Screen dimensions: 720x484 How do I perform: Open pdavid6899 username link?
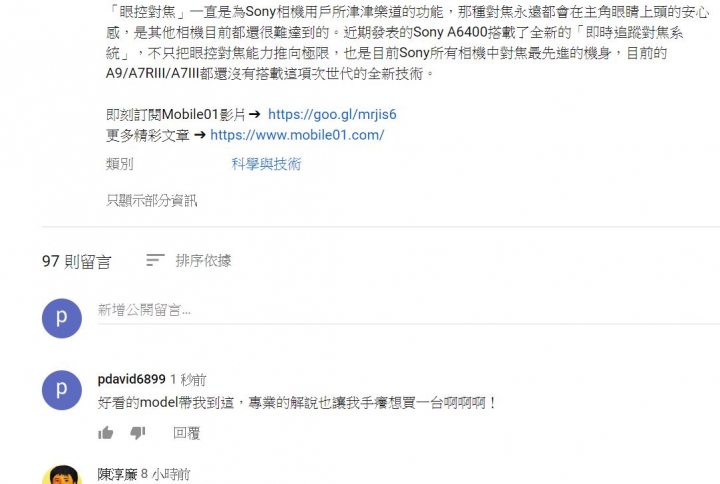131,379
